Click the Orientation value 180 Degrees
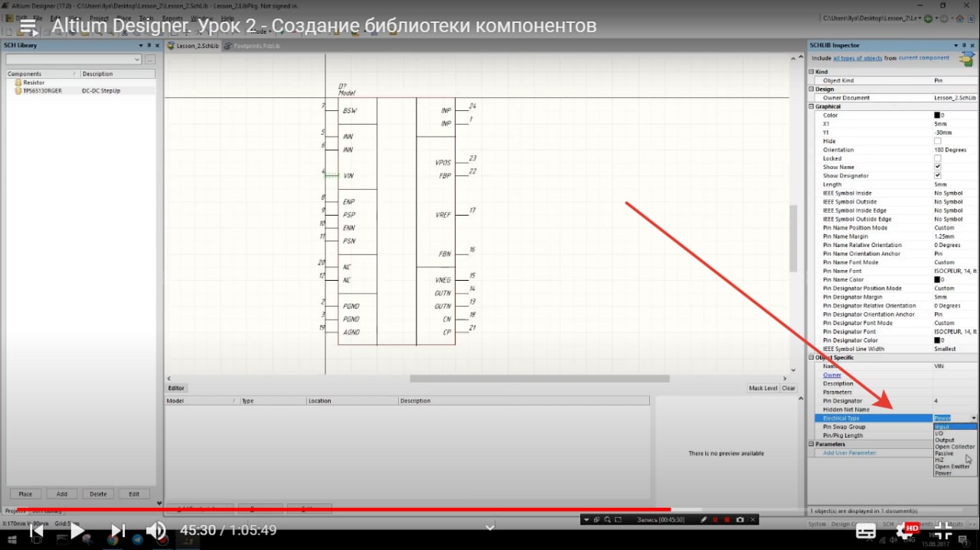This screenshot has height=550, width=980. [x=949, y=150]
